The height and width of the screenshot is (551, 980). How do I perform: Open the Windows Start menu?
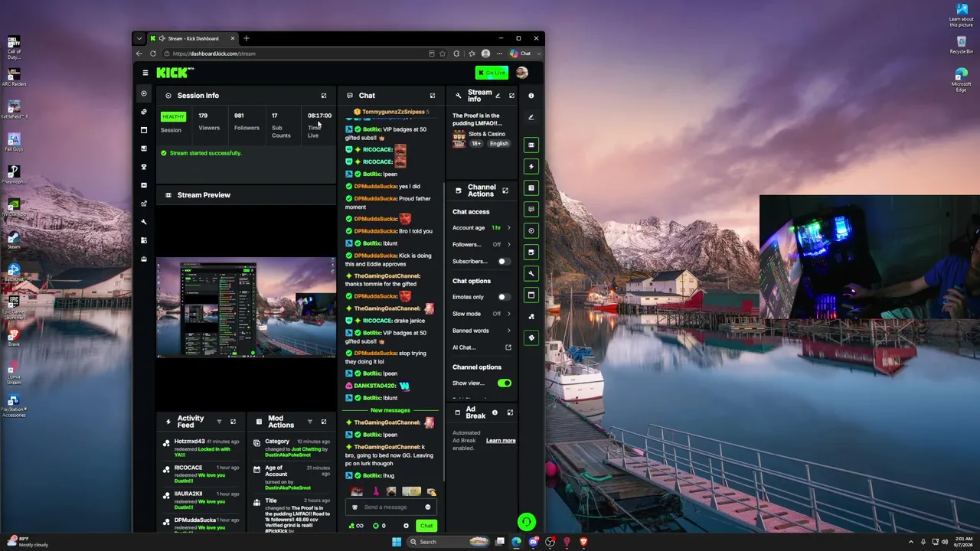397,542
